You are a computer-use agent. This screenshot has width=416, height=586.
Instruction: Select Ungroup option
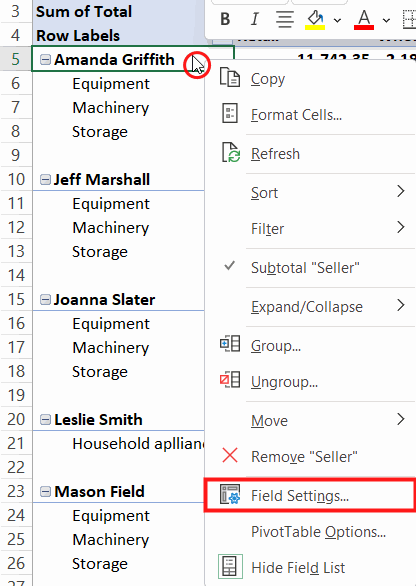point(309,382)
